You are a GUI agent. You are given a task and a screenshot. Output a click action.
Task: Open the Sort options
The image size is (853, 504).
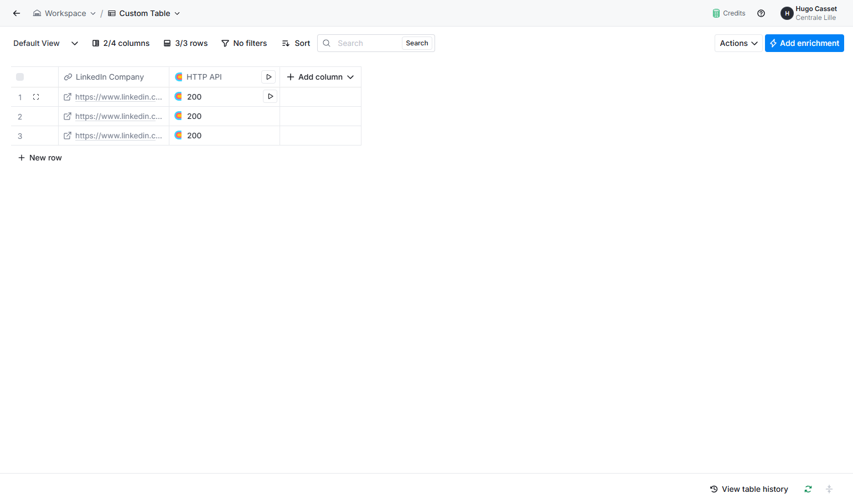tap(296, 43)
